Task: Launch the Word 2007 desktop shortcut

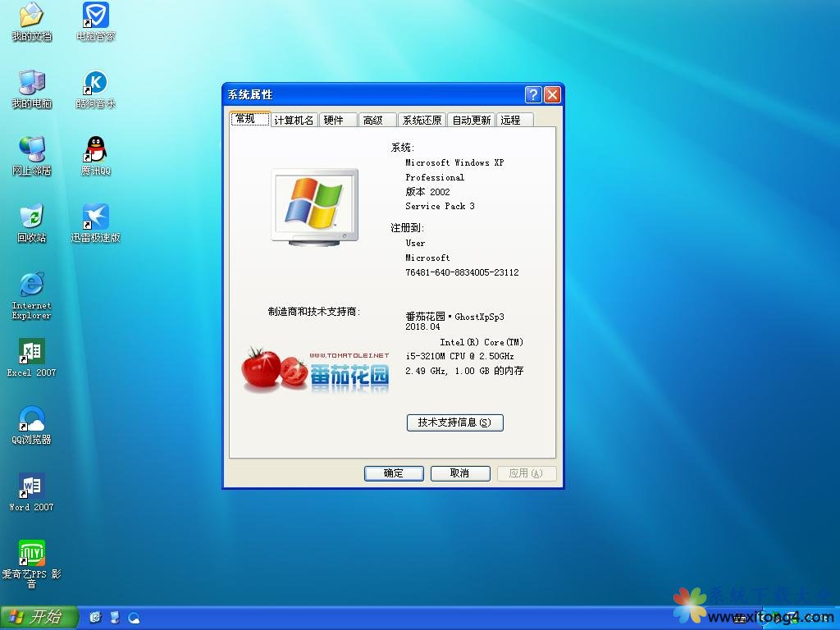Action: (31, 486)
